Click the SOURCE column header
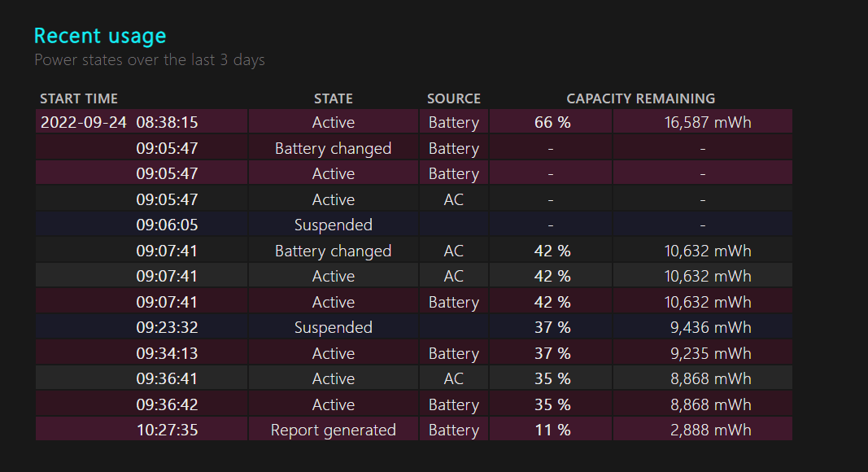The image size is (868, 472). pyautogui.click(x=453, y=98)
